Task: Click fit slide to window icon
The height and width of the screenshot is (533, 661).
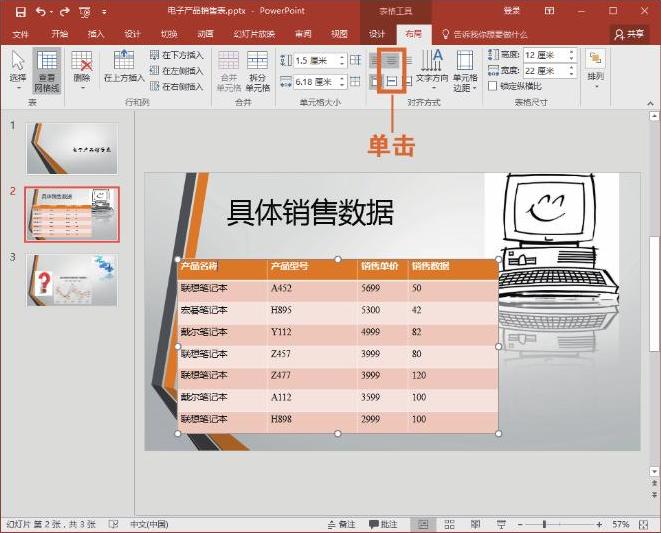Action: coord(643,524)
